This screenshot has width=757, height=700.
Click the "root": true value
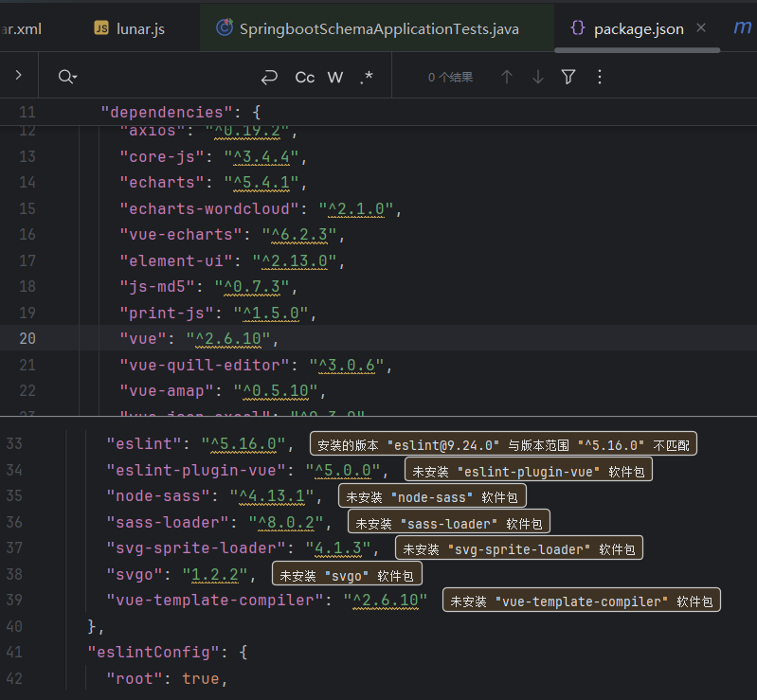[x=200, y=678]
